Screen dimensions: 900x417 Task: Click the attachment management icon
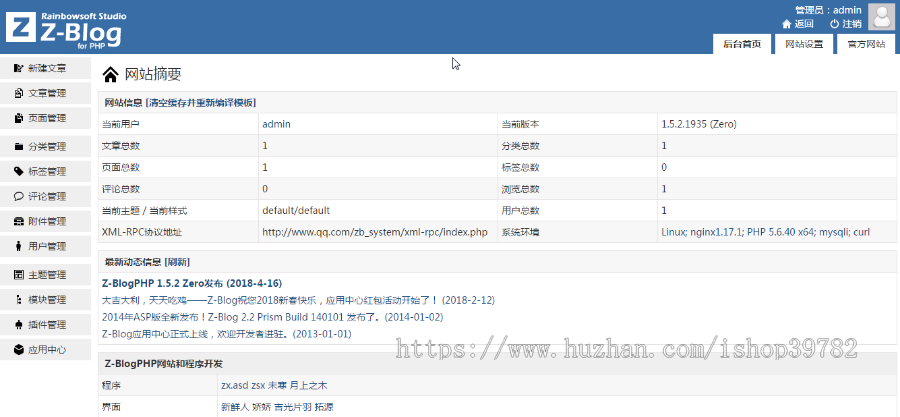click(18, 221)
